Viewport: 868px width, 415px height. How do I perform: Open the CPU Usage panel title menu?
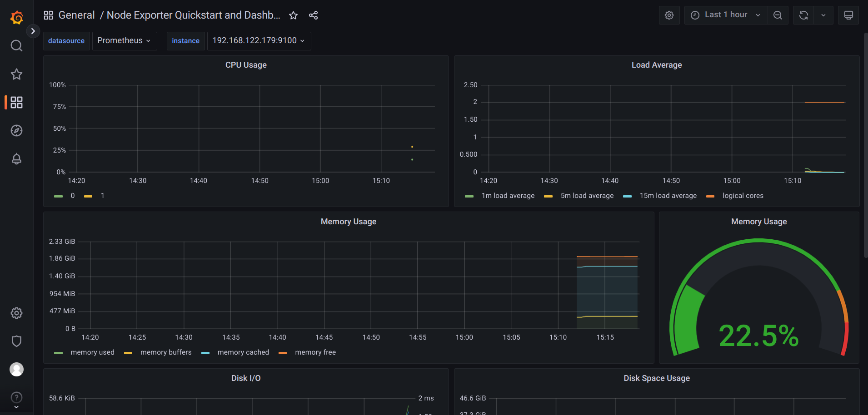(x=246, y=65)
